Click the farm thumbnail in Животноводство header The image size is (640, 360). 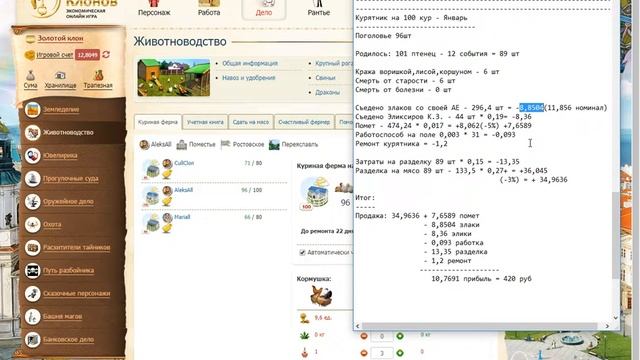tap(173, 78)
